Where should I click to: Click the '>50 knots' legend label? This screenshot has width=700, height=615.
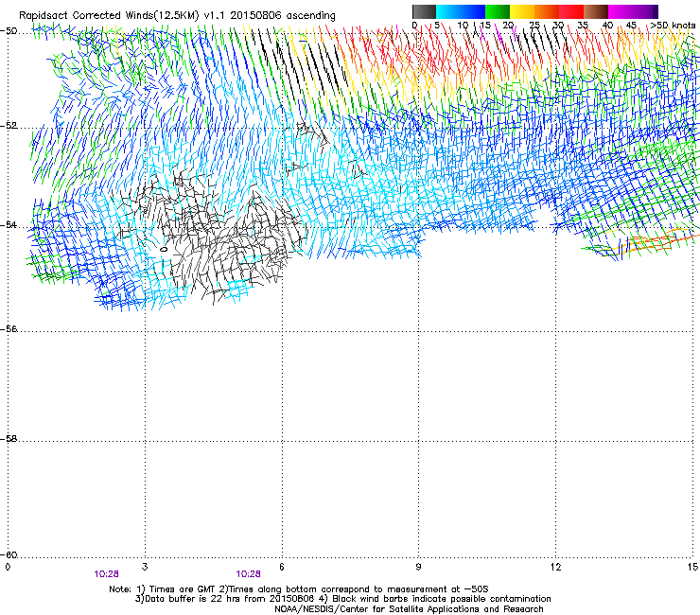673,26
